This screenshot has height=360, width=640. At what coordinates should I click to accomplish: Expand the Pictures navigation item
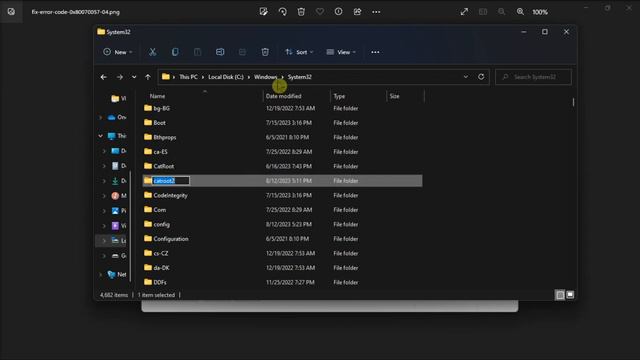(104, 211)
